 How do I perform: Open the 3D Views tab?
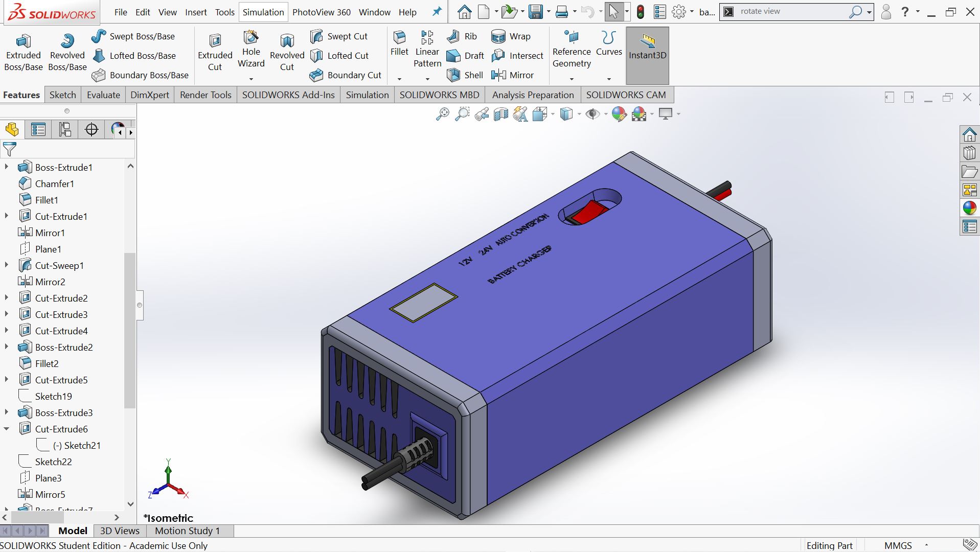point(120,531)
